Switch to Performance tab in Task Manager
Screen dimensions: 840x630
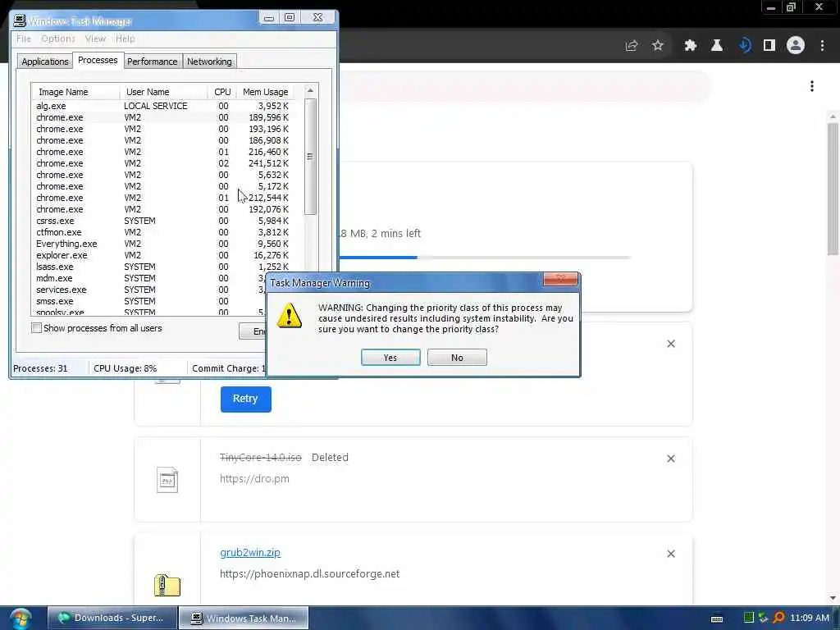tap(152, 61)
